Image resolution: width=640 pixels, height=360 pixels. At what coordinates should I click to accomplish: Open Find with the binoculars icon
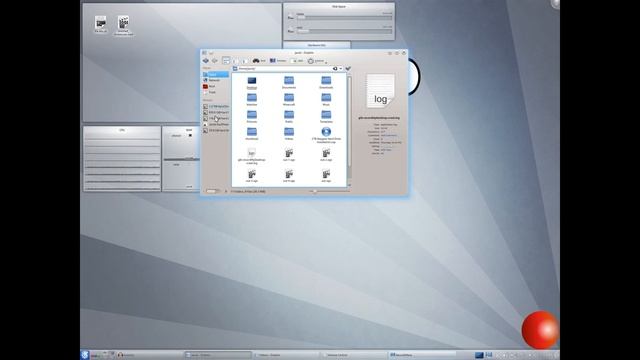(259, 61)
